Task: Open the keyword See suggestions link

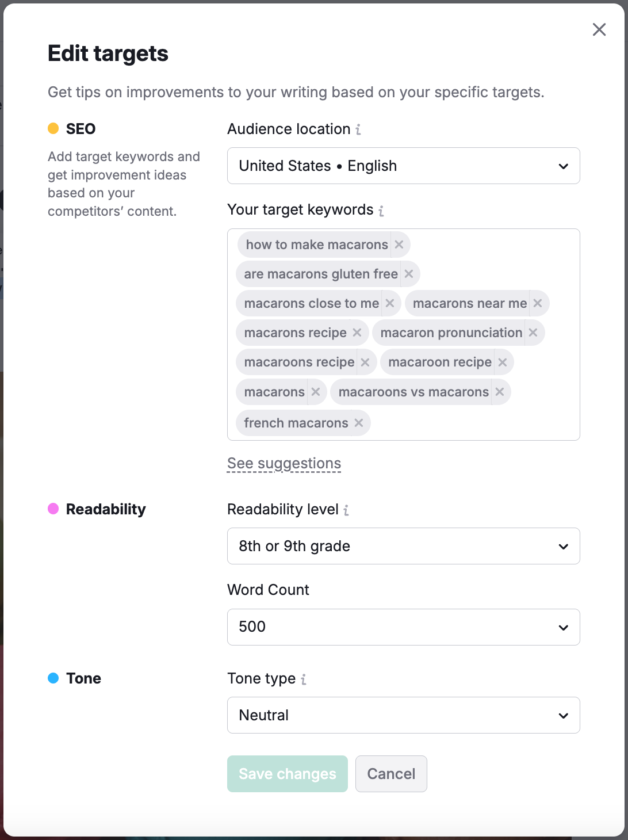Action: click(284, 463)
